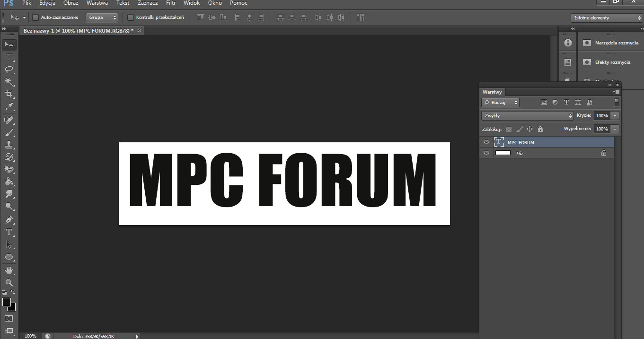644x339 pixels.
Task: Open the Grupa dropdown
Action: 102,17
